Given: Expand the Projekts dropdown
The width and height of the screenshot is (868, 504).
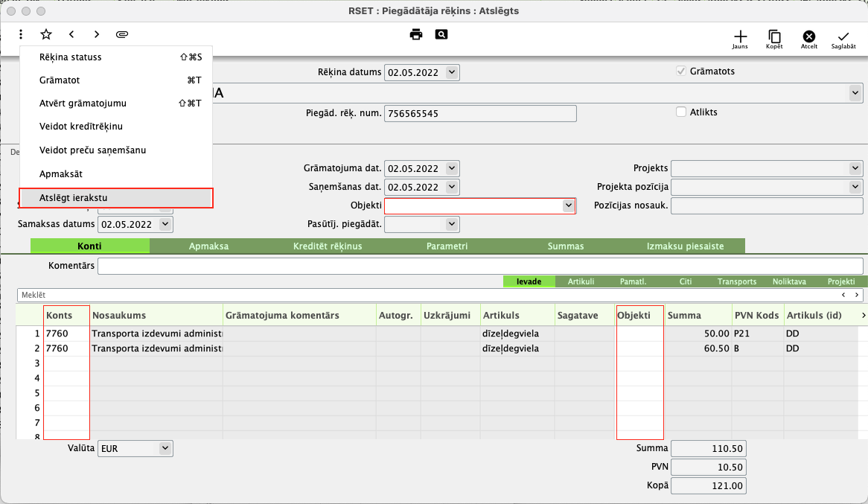Looking at the screenshot, I should [855, 168].
